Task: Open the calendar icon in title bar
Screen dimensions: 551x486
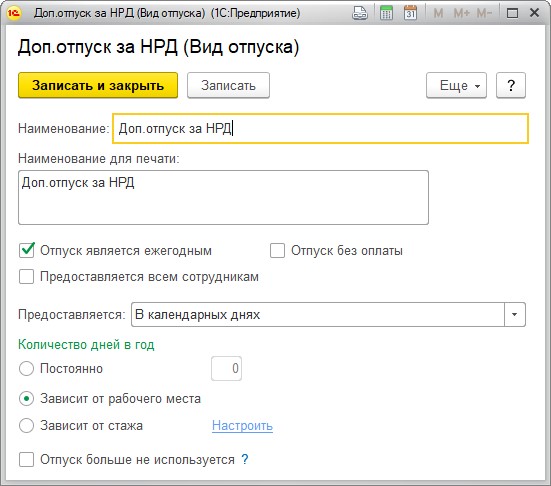Action: click(x=410, y=13)
